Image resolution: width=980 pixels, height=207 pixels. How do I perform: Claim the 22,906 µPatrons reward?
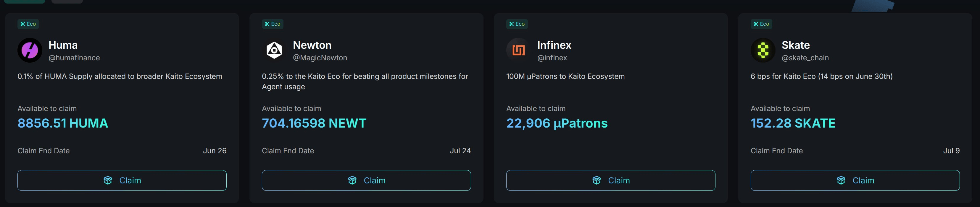click(611, 180)
